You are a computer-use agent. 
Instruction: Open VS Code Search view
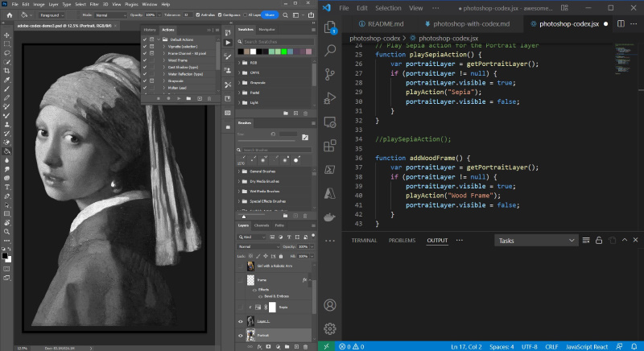tap(330, 51)
